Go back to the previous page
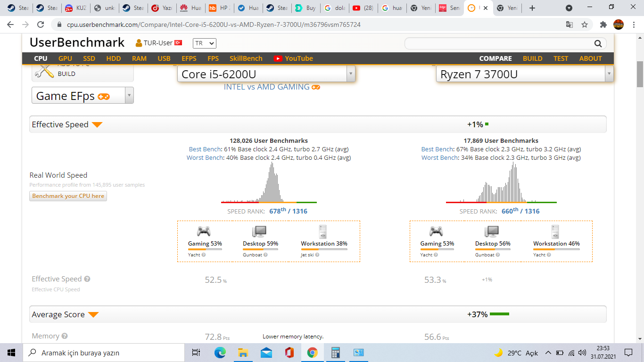This screenshot has height=362, width=644. [10, 25]
